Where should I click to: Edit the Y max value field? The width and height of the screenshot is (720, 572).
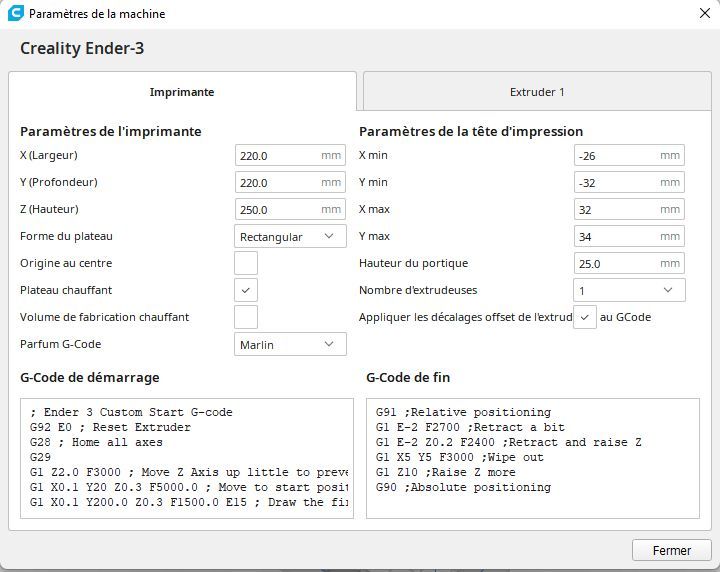pyautogui.click(x=629, y=236)
